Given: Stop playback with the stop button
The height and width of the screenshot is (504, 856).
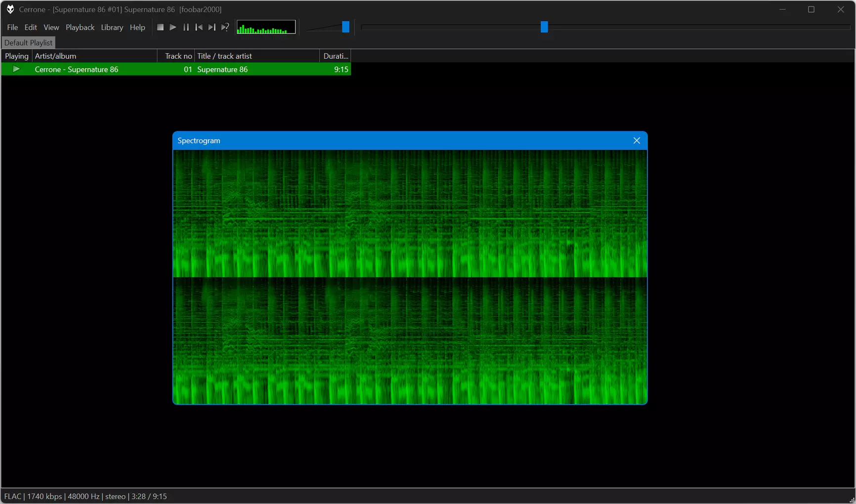Looking at the screenshot, I should click(x=160, y=27).
